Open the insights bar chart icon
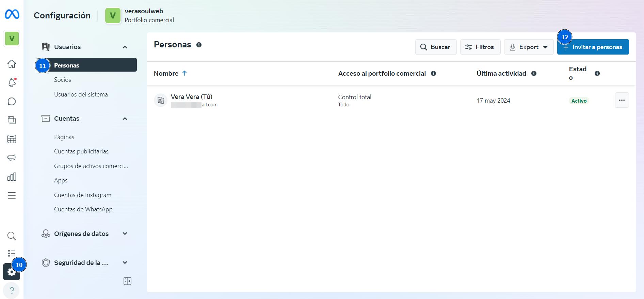Viewport: 644px width, 299px height. click(12, 177)
